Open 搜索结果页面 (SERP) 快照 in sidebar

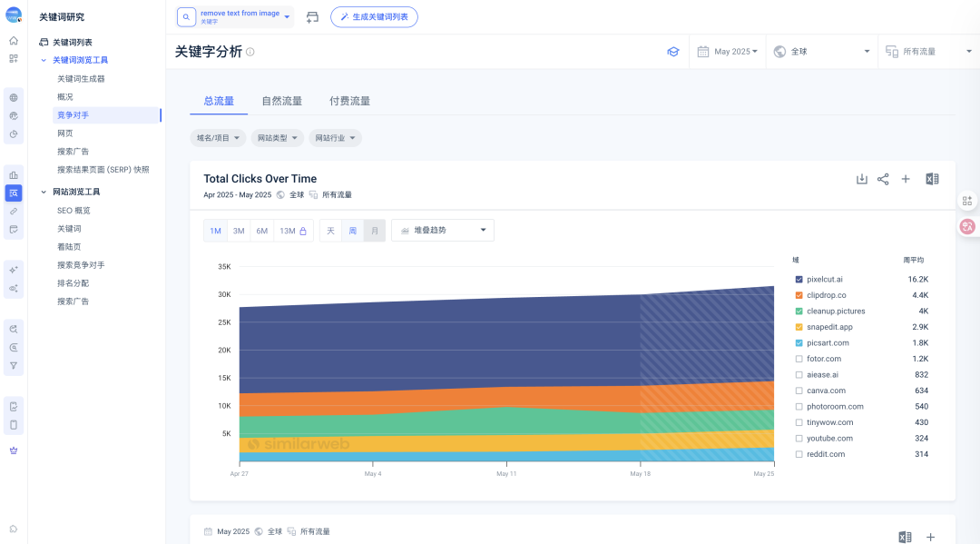tap(103, 170)
